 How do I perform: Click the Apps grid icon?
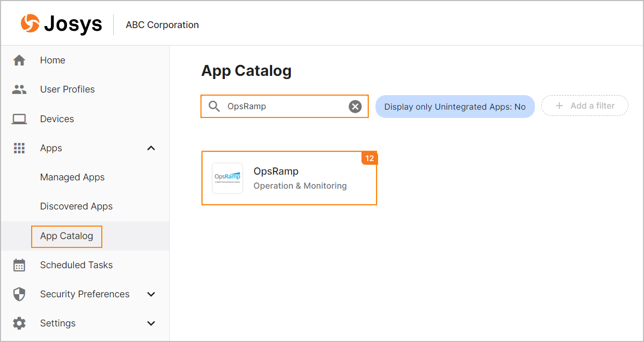(x=19, y=148)
